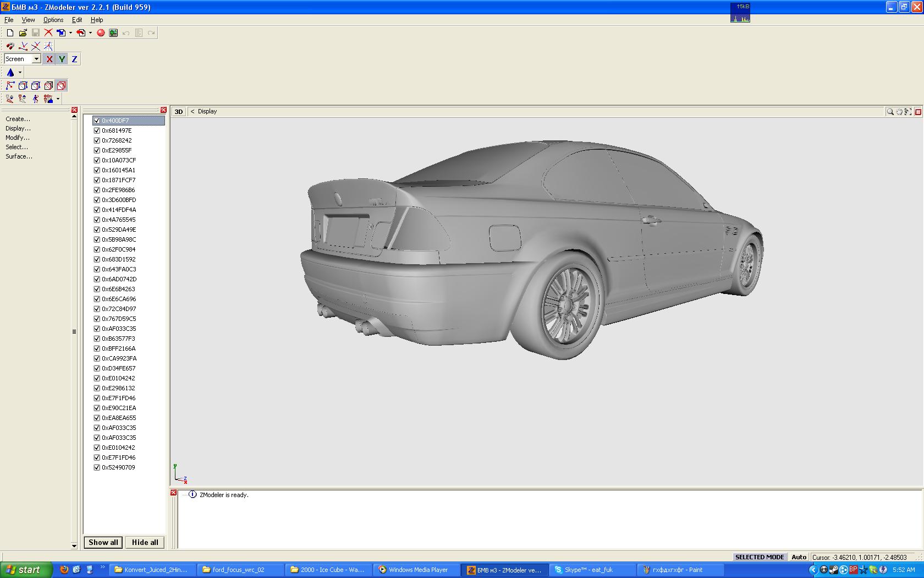Select the vertices editing level icon
Screen dimensions: 924x578
[10, 86]
